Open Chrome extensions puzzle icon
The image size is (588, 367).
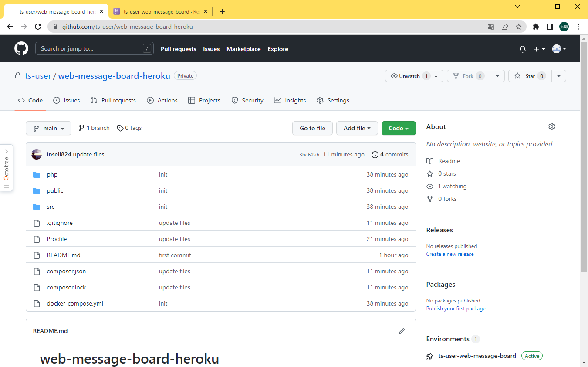click(x=536, y=27)
